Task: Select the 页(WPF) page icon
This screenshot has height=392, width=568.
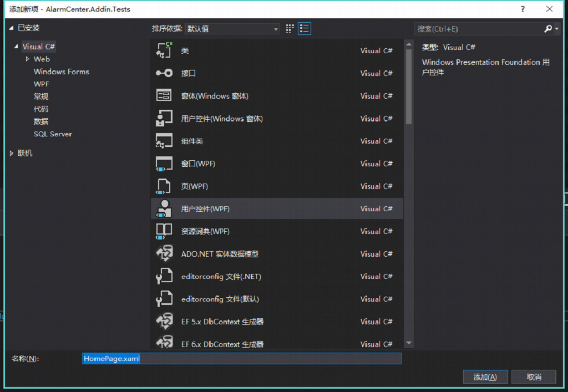Action: pos(164,186)
